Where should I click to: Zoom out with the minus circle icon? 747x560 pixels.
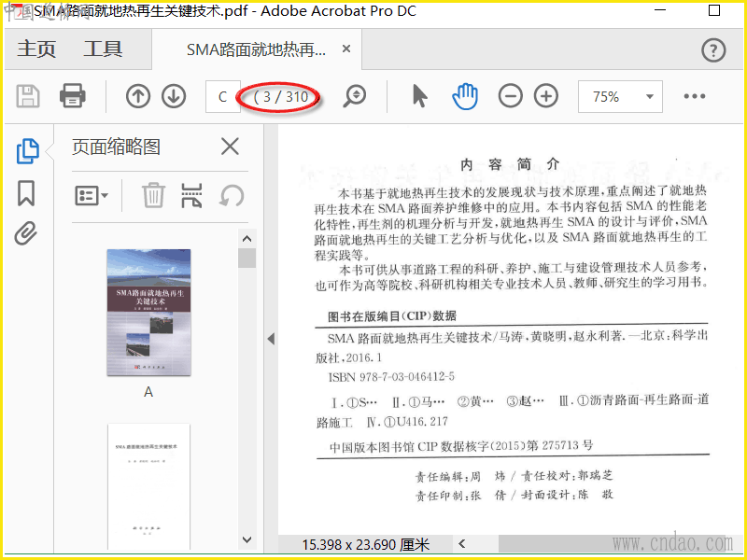(x=510, y=96)
